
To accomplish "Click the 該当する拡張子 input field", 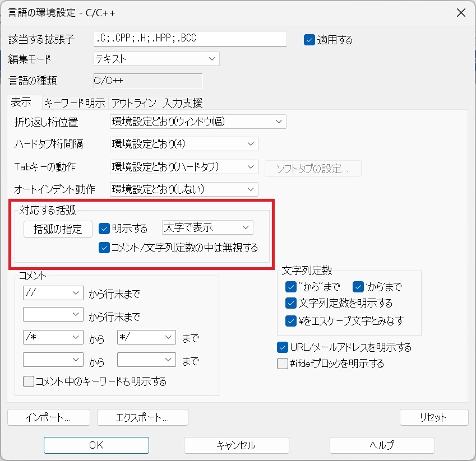I will point(190,39).
